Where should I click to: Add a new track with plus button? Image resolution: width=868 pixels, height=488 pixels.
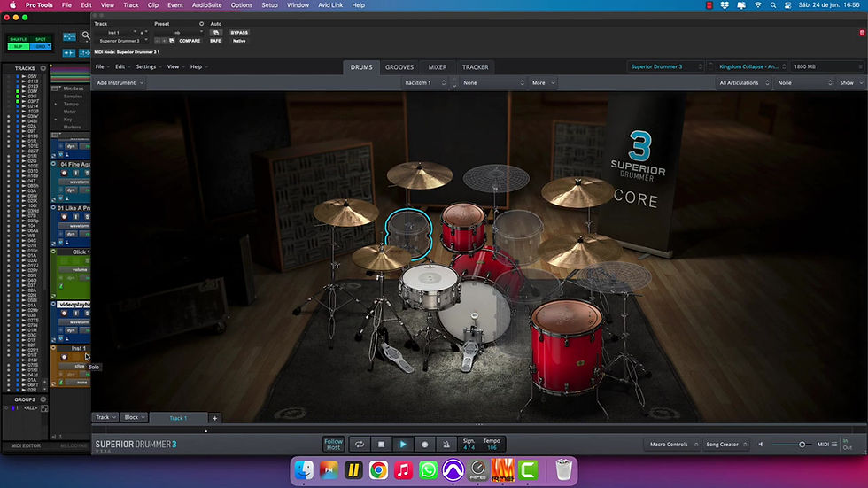pos(214,418)
